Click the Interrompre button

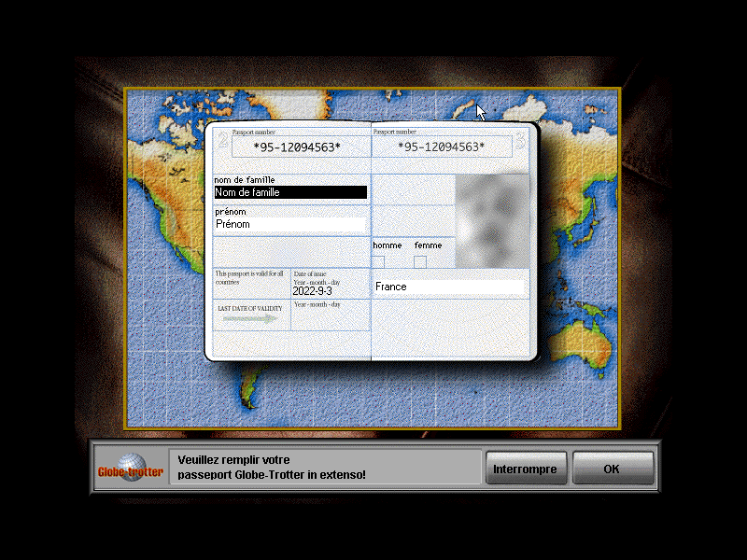click(526, 469)
